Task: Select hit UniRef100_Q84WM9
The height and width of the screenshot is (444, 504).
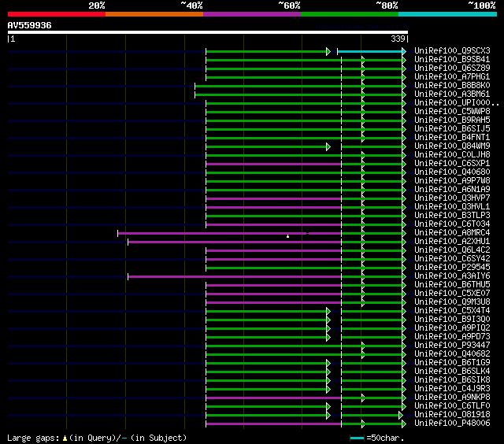Action: [452, 146]
